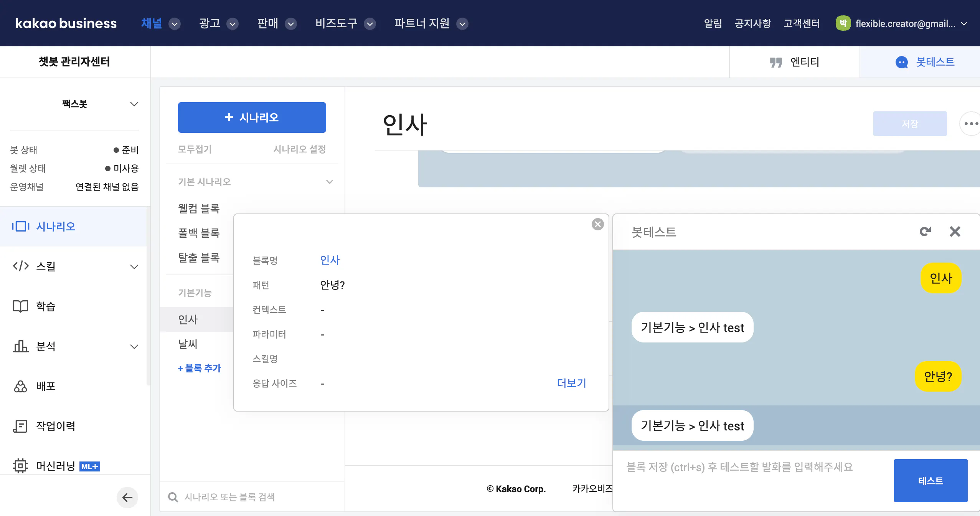The image size is (980, 516).
Task: Select the 탈출 블록 item
Action: click(x=199, y=258)
